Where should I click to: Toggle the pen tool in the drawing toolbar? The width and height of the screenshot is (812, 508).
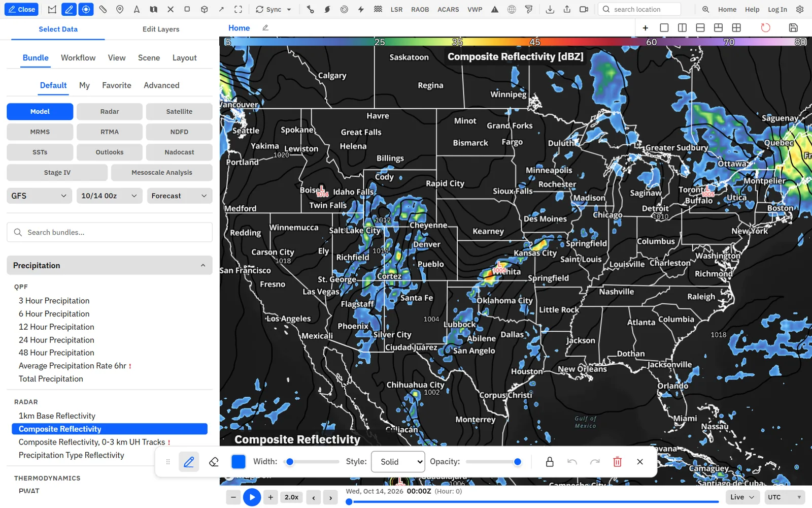click(188, 462)
